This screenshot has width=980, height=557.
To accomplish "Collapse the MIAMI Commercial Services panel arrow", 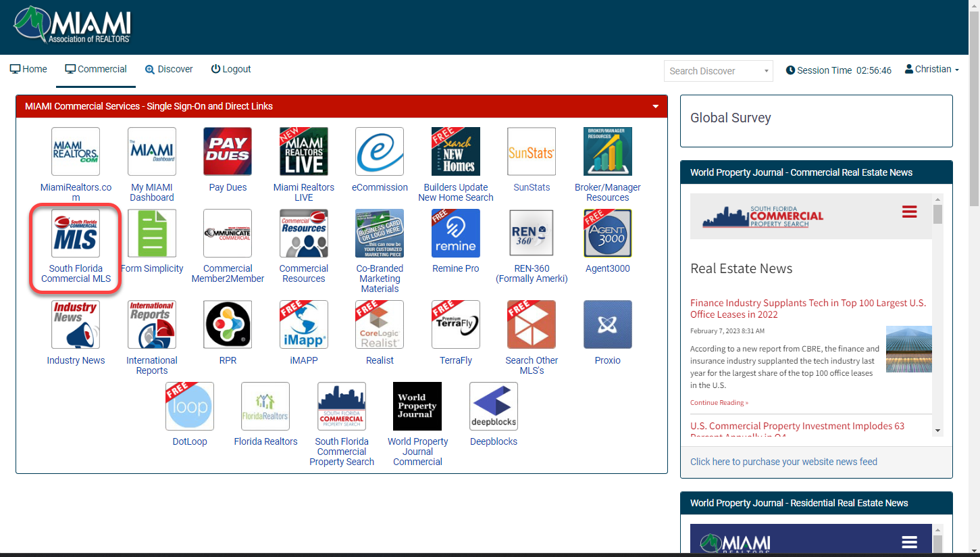I will coord(655,107).
